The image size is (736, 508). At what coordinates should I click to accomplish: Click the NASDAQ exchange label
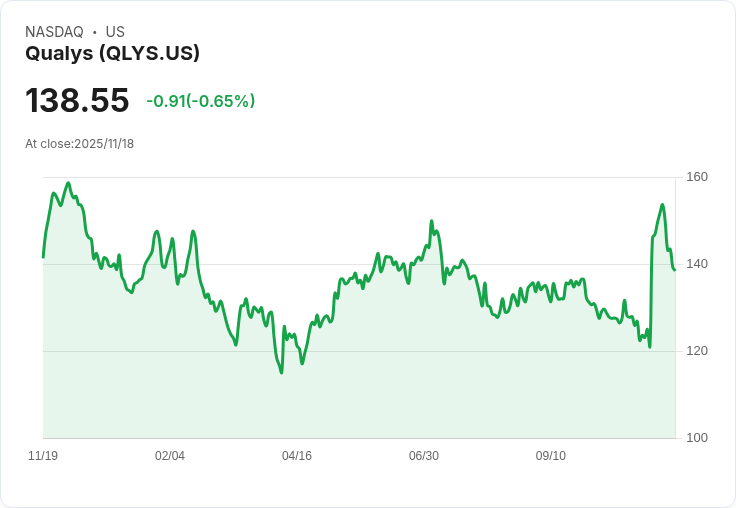pyautogui.click(x=54, y=32)
